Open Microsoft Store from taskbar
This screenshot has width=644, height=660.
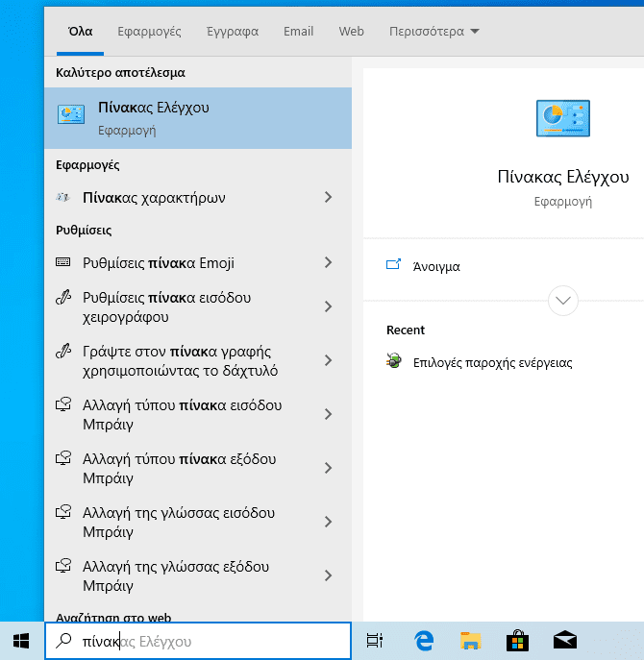point(517,641)
